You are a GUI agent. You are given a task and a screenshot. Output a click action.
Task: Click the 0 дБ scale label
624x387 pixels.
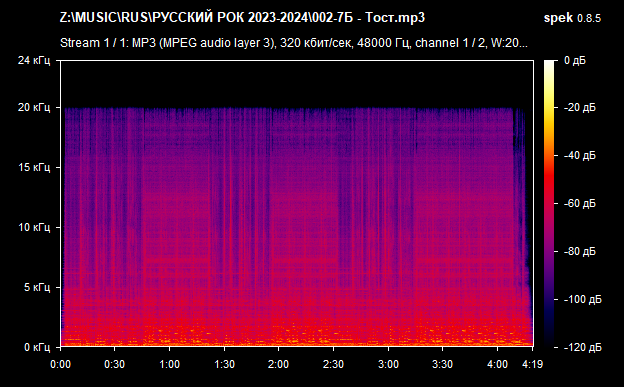coord(575,61)
